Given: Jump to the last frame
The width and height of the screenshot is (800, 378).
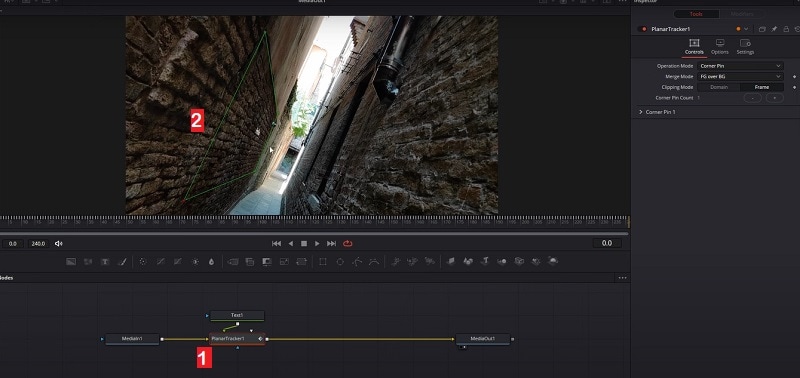Looking at the screenshot, I should (x=331, y=244).
